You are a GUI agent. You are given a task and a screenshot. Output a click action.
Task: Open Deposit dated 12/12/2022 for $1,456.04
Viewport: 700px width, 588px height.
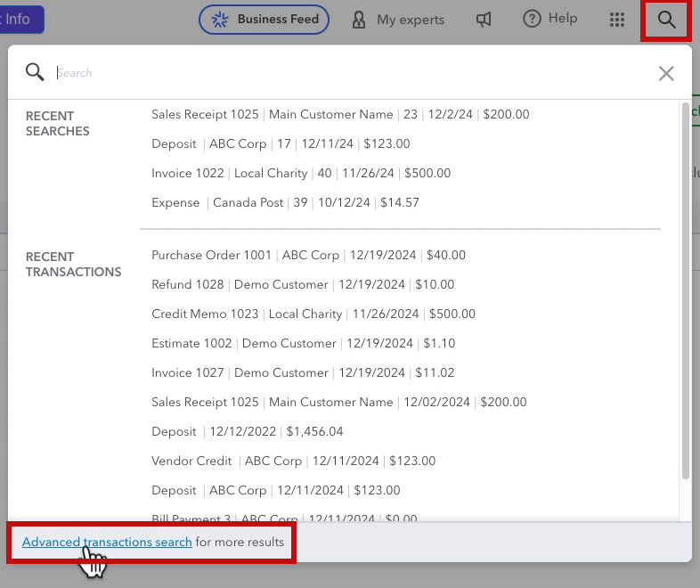(248, 432)
